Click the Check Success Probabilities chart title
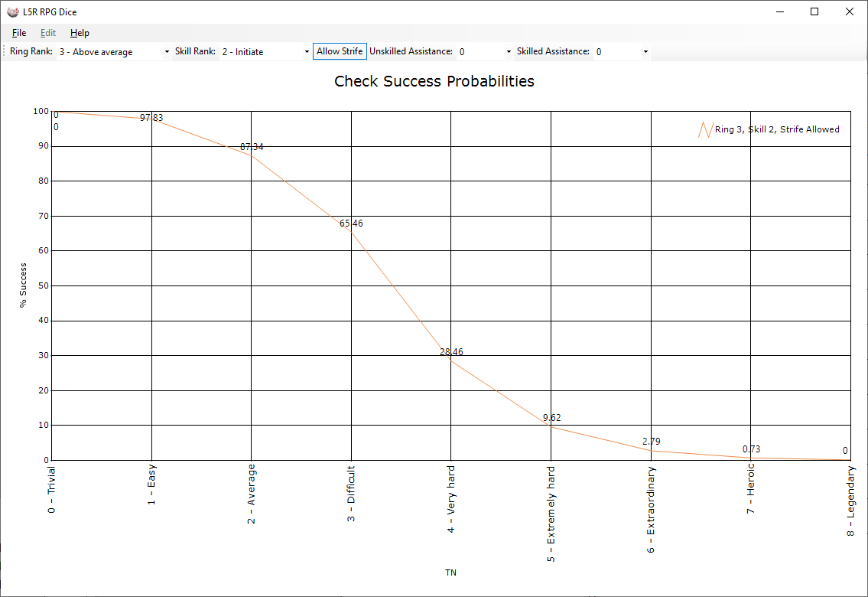Image resolution: width=868 pixels, height=597 pixels. point(434,81)
